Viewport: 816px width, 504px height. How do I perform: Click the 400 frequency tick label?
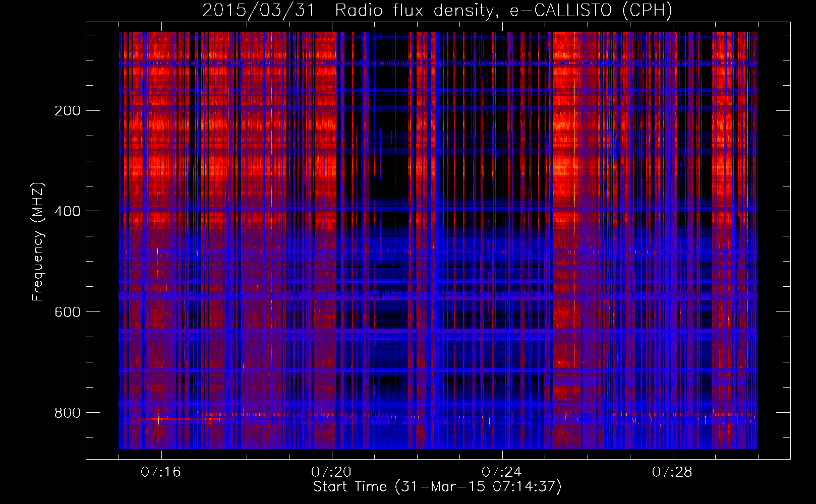click(68, 211)
